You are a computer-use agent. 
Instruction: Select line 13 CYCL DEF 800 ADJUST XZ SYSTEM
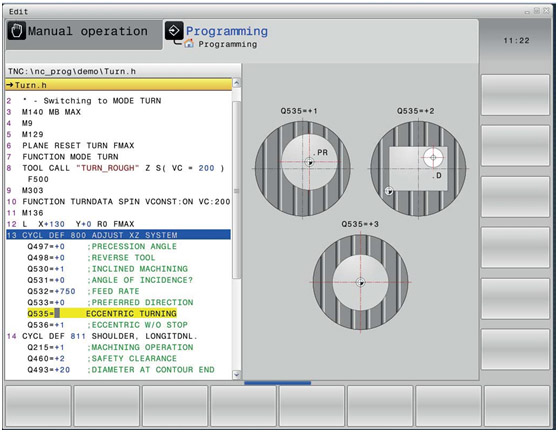[118, 235]
